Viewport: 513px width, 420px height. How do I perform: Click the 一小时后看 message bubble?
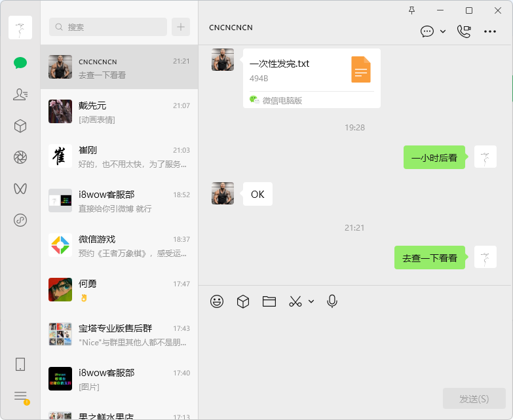[434, 157]
